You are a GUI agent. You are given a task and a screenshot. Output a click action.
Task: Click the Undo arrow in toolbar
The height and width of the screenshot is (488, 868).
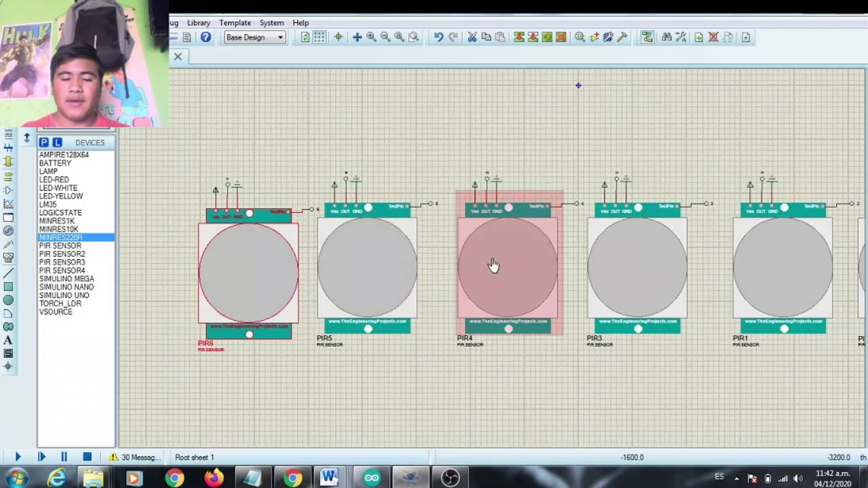pos(439,37)
